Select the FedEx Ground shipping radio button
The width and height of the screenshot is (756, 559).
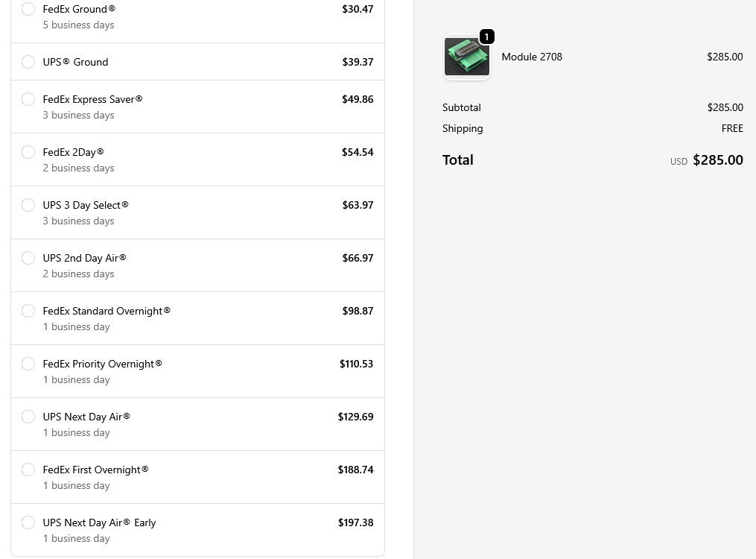[x=28, y=9]
